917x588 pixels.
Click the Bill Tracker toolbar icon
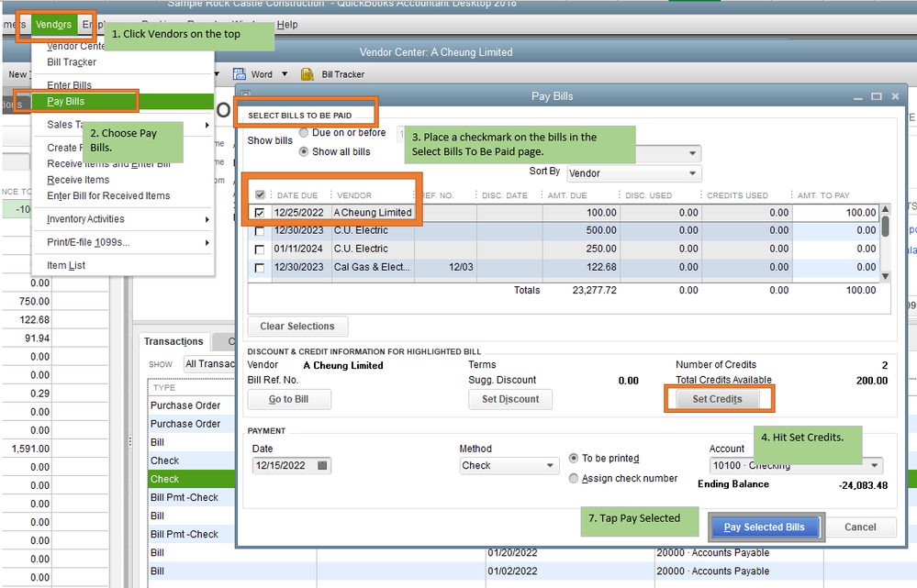pos(306,74)
